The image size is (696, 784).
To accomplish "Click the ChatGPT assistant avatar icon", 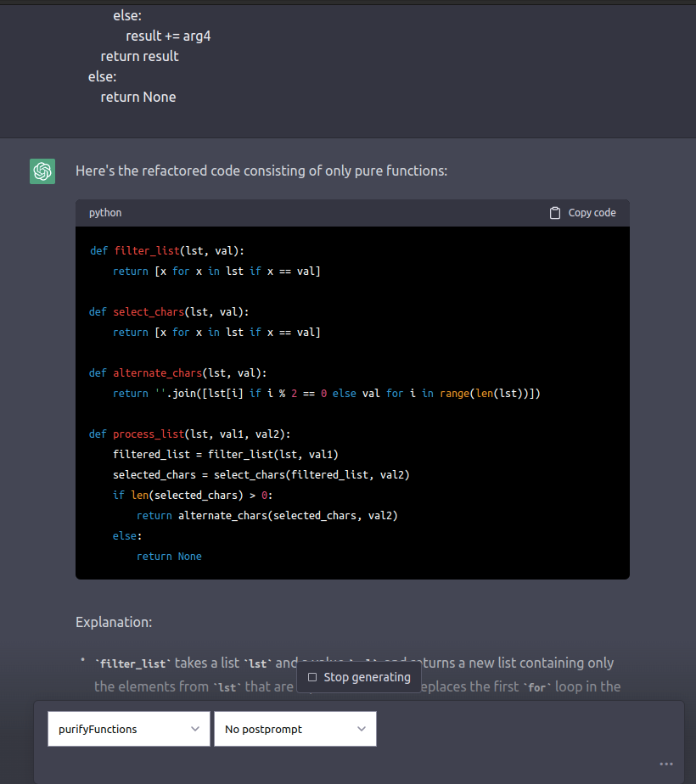I will (42, 171).
